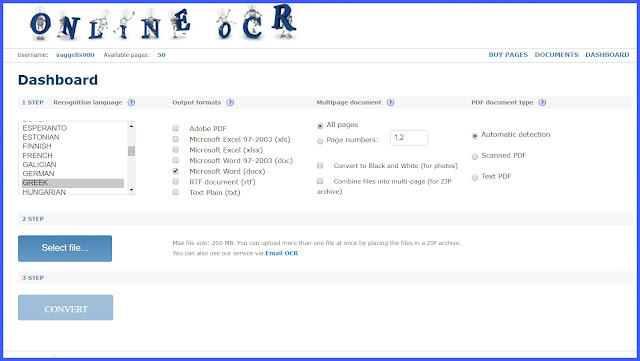Open help icon next to Multipage document

391,103
